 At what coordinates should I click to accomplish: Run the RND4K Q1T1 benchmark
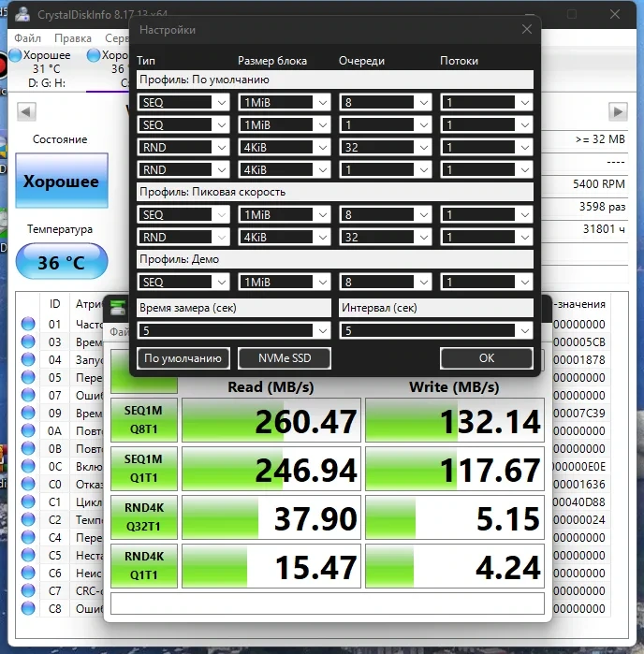tap(143, 565)
